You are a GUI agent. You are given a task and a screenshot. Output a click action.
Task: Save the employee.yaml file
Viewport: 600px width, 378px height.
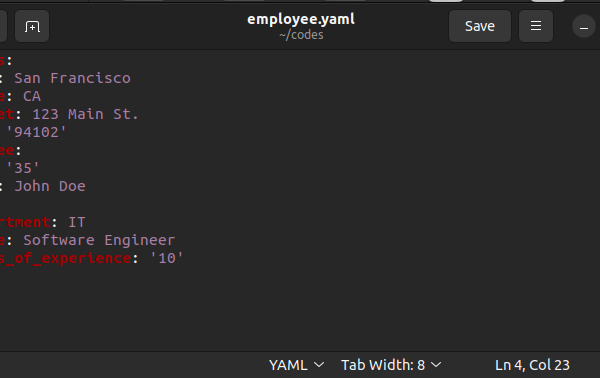479,26
